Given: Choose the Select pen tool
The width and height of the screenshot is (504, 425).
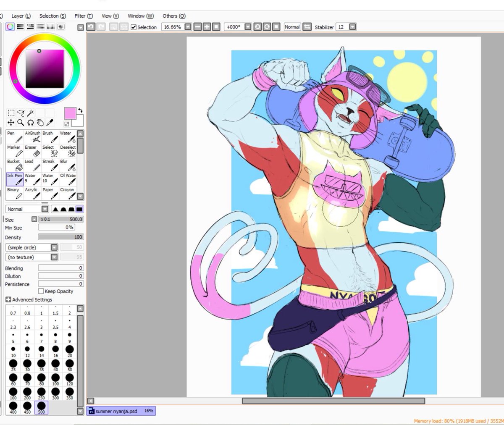Looking at the screenshot, I should pyautogui.click(x=50, y=151).
